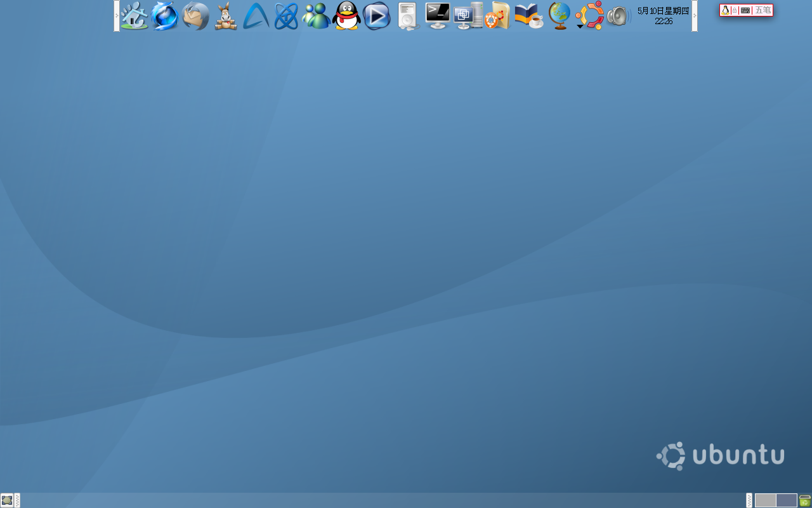
Task: Launch the MSN messenger two-people icon
Action: [x=316, y=16]
